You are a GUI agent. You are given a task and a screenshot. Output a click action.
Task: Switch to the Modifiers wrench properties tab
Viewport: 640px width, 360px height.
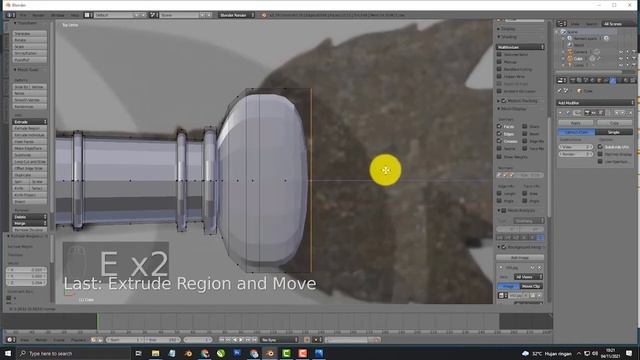(x=612, y=80)
